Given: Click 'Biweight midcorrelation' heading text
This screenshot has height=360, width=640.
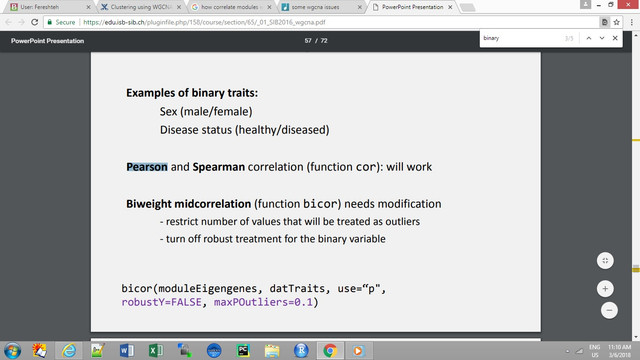Looking at the screenshot, I should point(189,204).
